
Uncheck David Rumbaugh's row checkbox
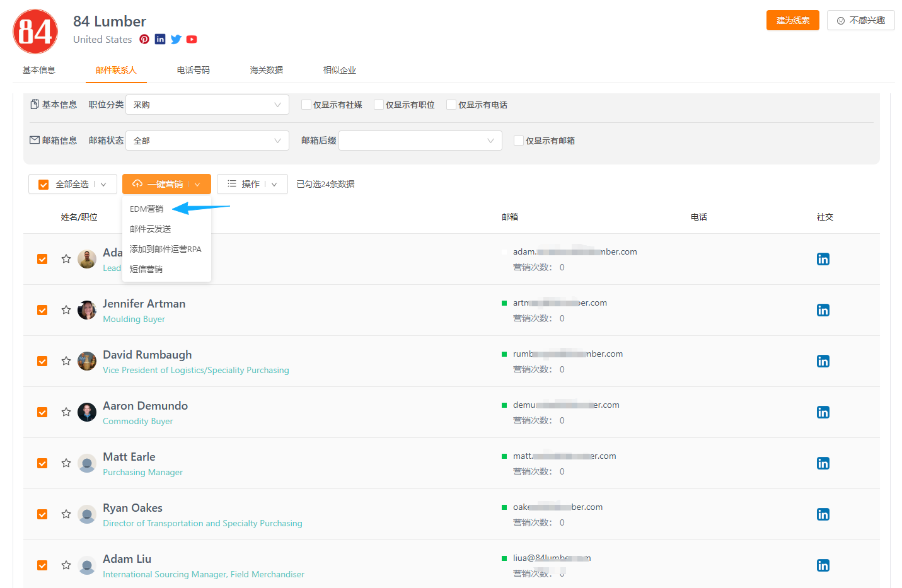[x=42, y=361]
